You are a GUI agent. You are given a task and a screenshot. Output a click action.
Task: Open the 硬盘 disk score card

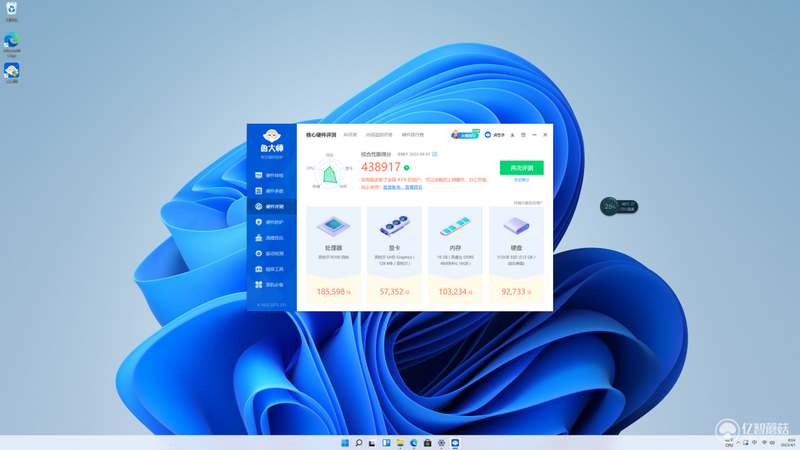516,255
